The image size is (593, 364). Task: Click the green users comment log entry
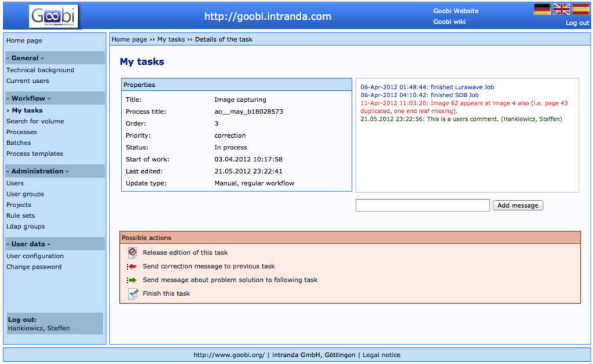(461, 119)
